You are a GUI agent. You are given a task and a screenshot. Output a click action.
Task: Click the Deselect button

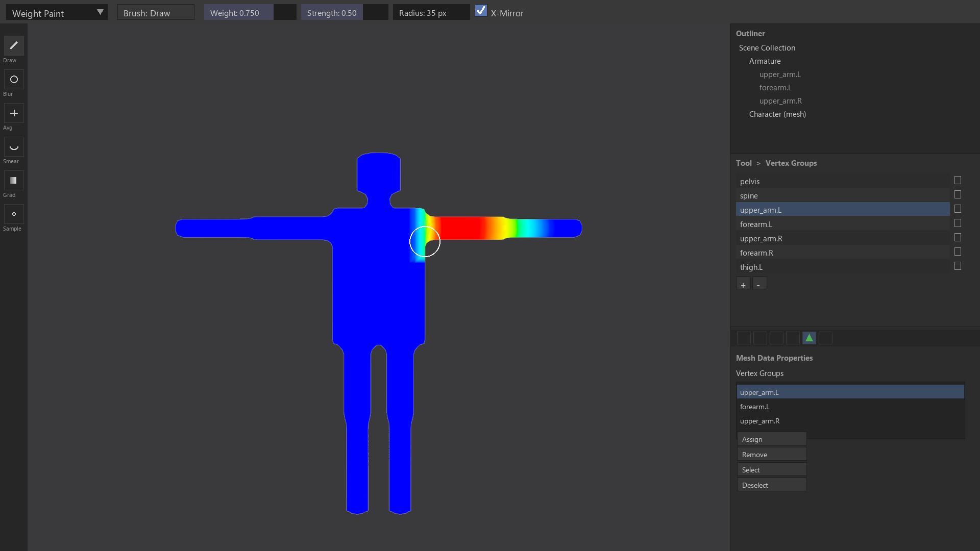point(772,485)
